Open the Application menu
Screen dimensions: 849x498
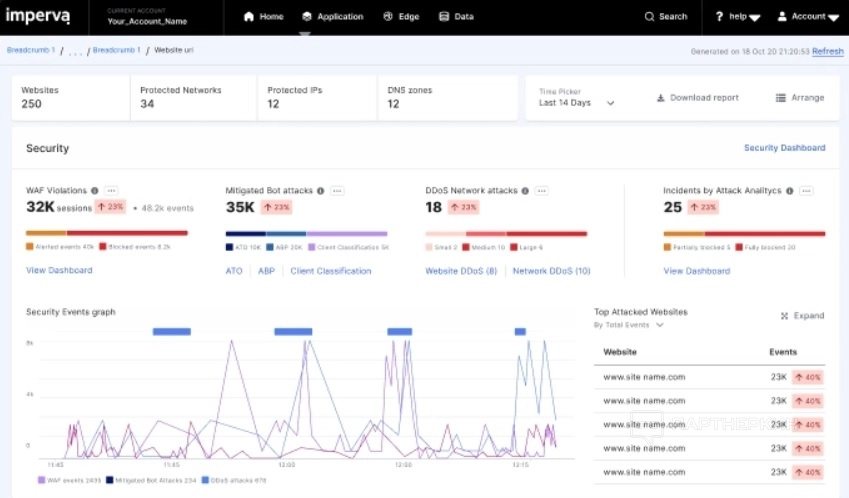332,17
